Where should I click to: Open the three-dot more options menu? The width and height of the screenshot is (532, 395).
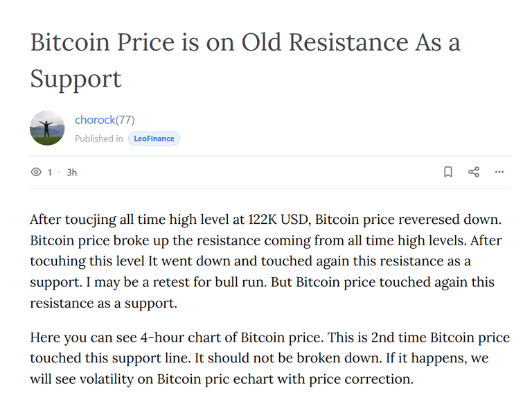[499, 172]
